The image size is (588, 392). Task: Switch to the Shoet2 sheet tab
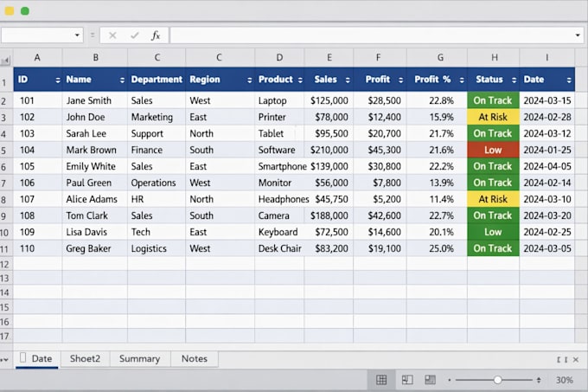(85, 359)
